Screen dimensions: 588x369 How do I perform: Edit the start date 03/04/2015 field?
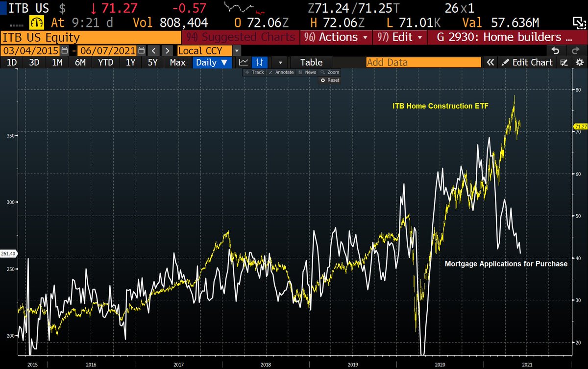pos(30,50)
